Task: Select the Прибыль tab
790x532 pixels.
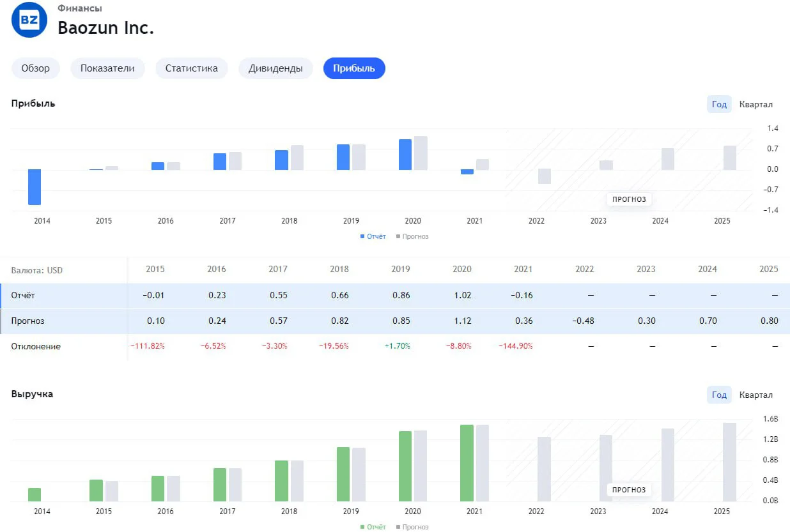Action: pos(354,68)
